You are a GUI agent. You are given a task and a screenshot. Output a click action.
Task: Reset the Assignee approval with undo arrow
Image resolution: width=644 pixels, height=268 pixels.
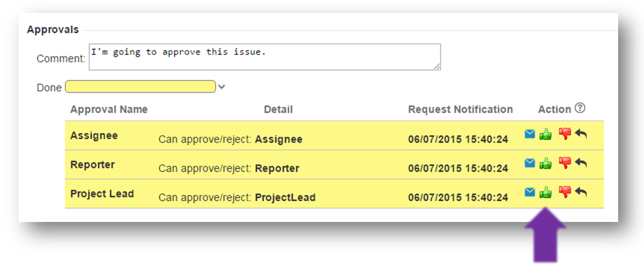pyautogui.click(x=581, y=135)
